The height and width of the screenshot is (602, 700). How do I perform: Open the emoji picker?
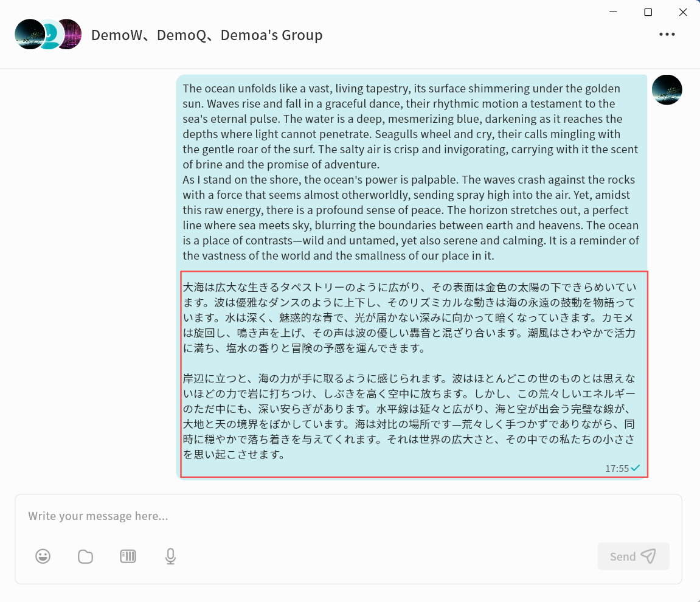coord(43,556)
